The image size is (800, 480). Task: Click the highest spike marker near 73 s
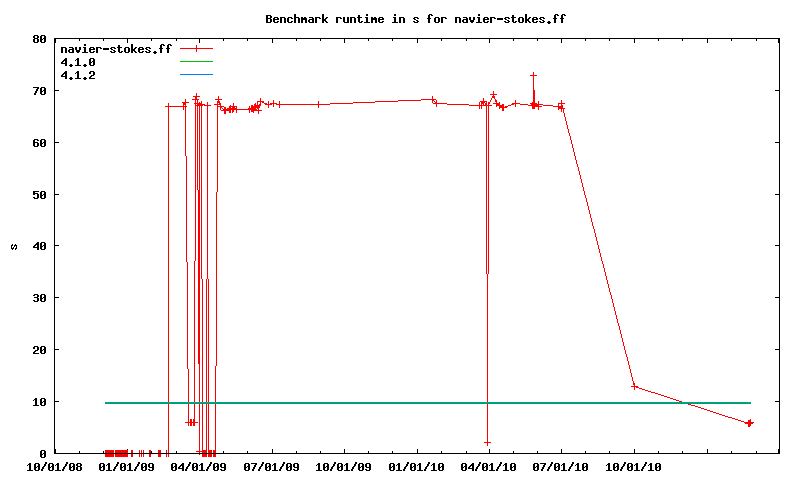(534, 75)
